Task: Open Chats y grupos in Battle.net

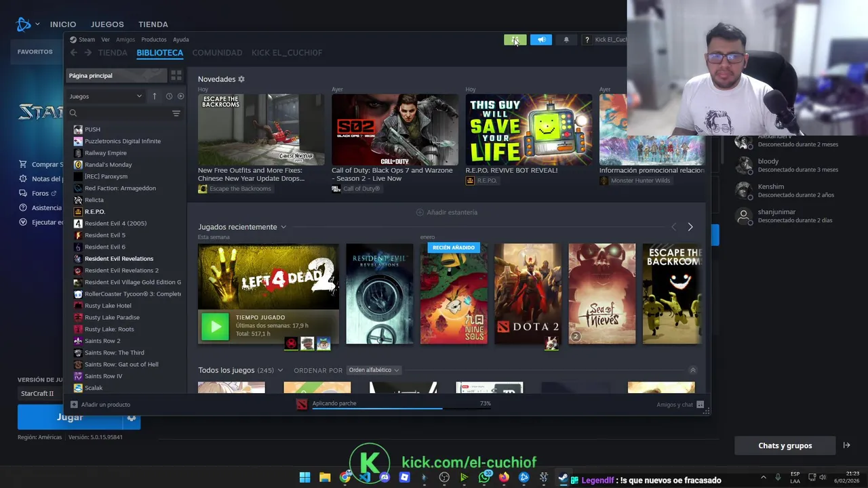Action: (785, 445)
